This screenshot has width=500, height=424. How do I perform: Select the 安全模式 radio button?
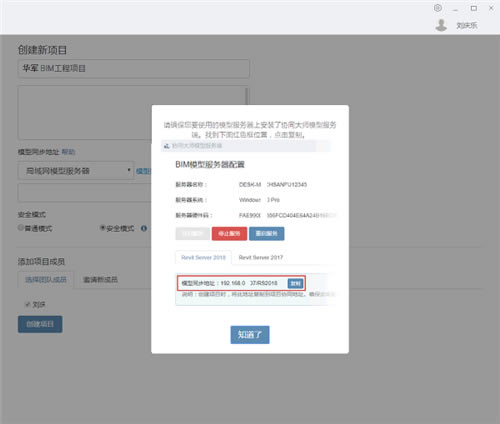103,228
